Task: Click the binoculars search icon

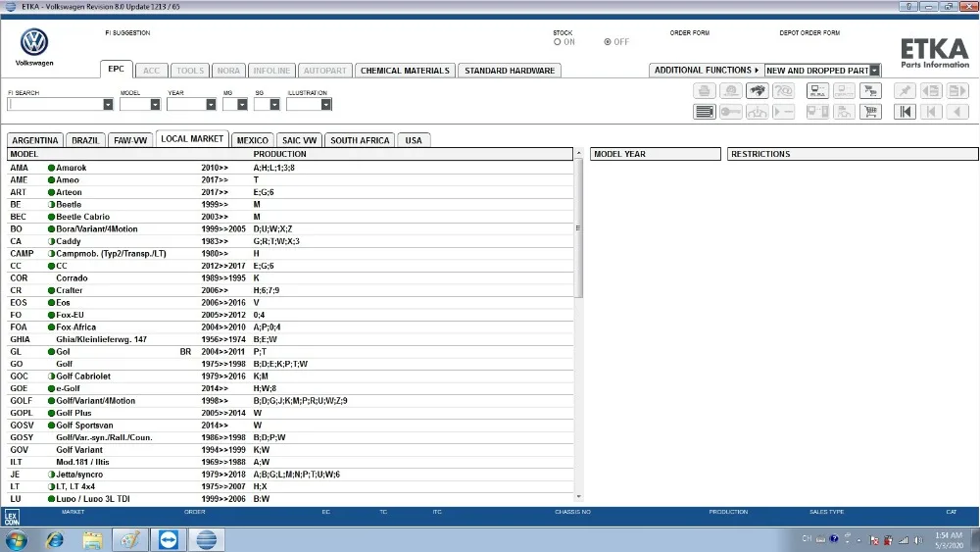Action: click(757, 90)
